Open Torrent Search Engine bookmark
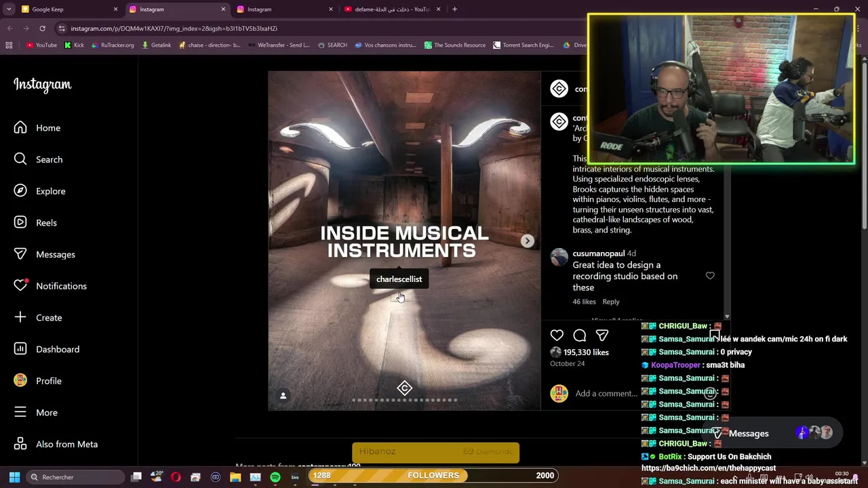The image size is (868, 488). [523, 45]
